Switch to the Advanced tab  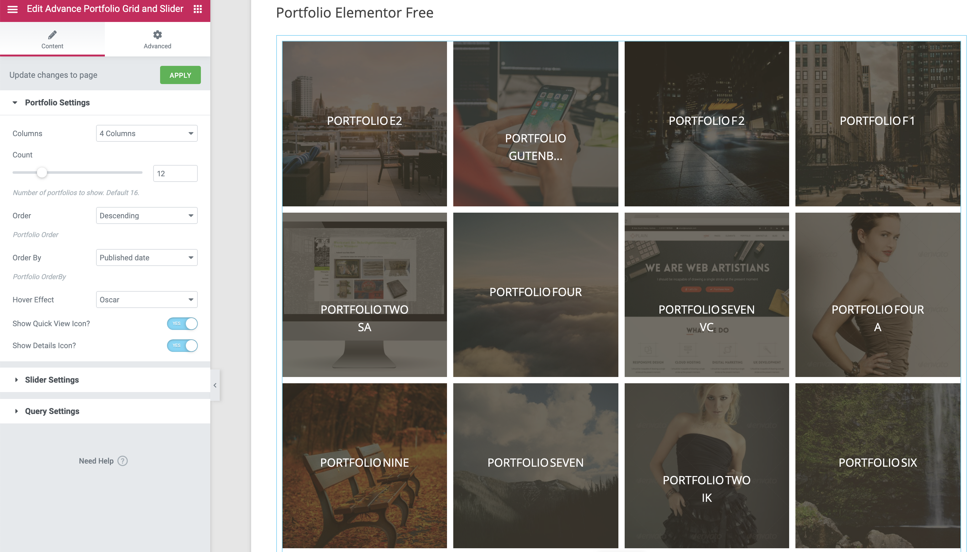tap(158, 39)
